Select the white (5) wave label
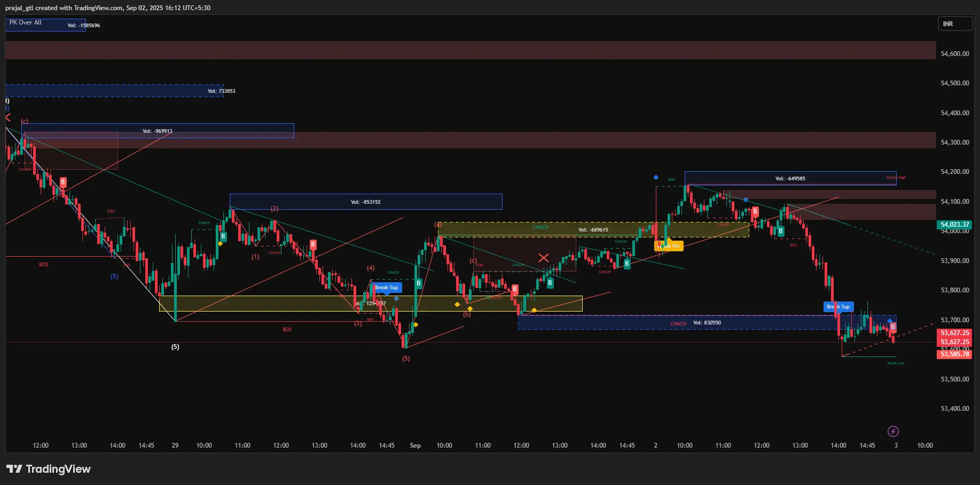980x485 pixels. pos(175,347)
